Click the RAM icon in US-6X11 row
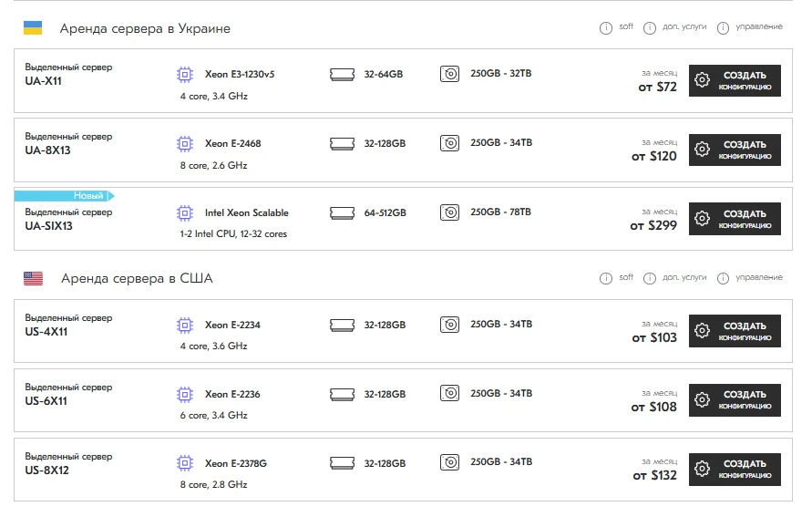Viewport: 812px width, 517px height. click(342, 394)
